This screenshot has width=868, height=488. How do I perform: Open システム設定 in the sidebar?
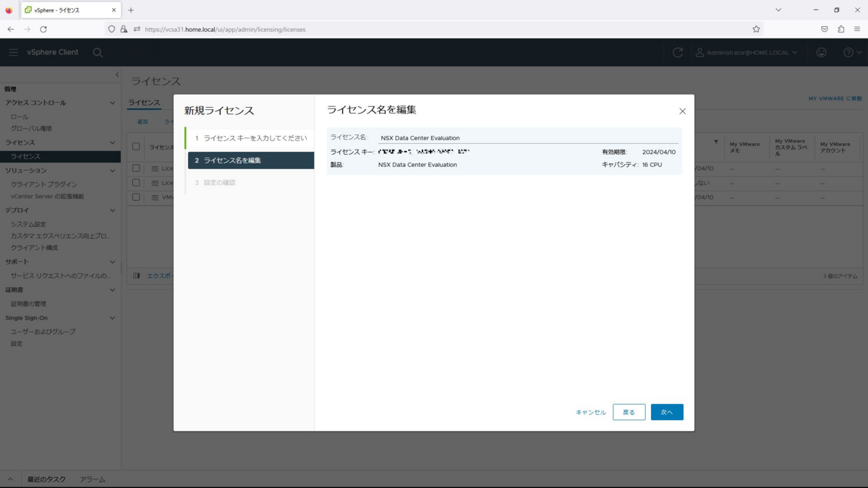27,224
